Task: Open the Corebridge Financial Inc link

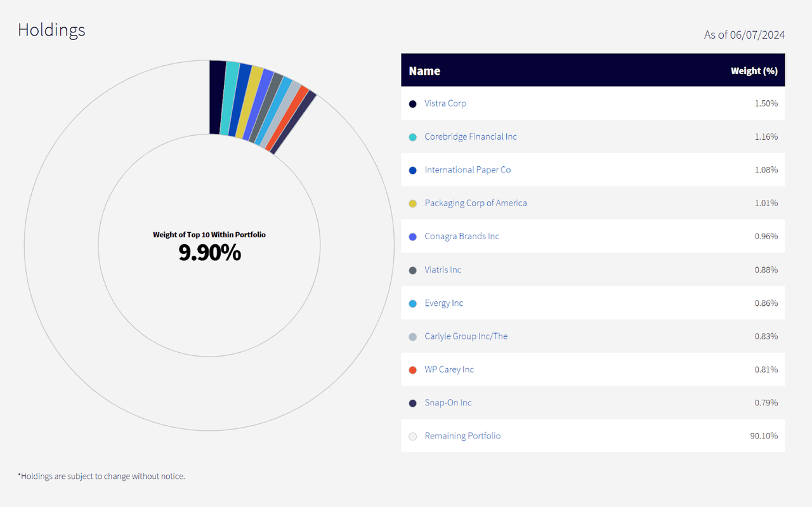Action: tap(471, 136)
